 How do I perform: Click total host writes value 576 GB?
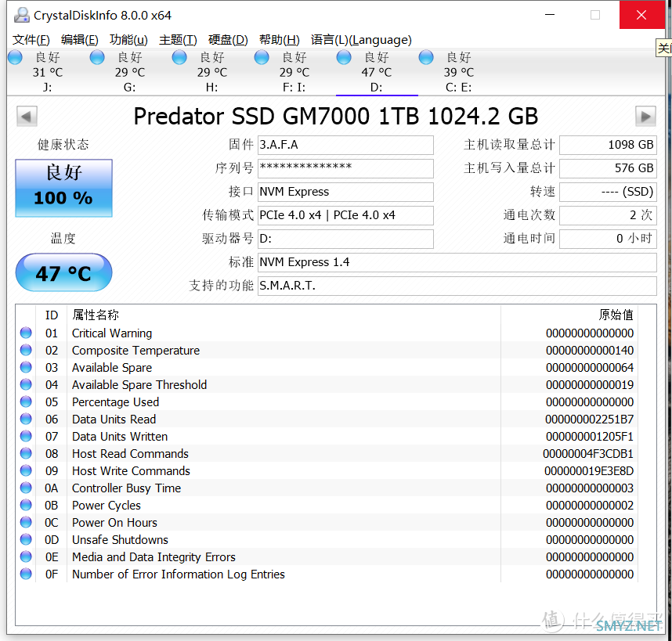(608, 168)
